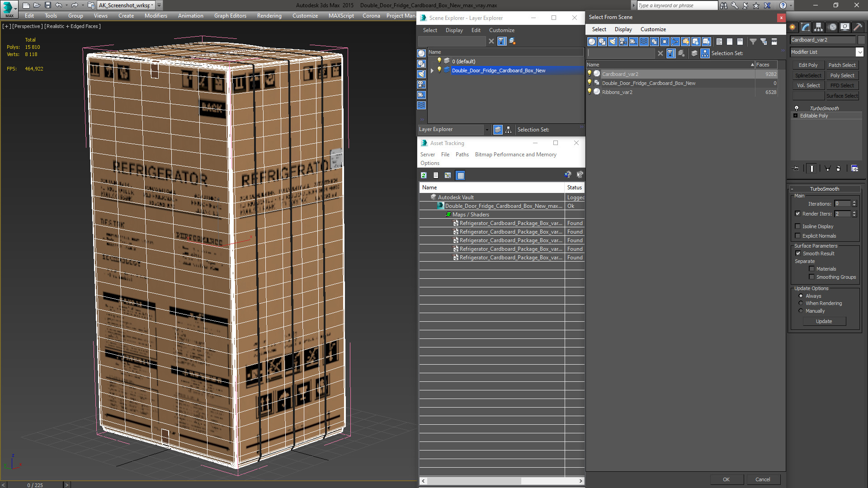Open the Display command panel tab
Viewport: 868px width, 488px height.
click(844, 27)
